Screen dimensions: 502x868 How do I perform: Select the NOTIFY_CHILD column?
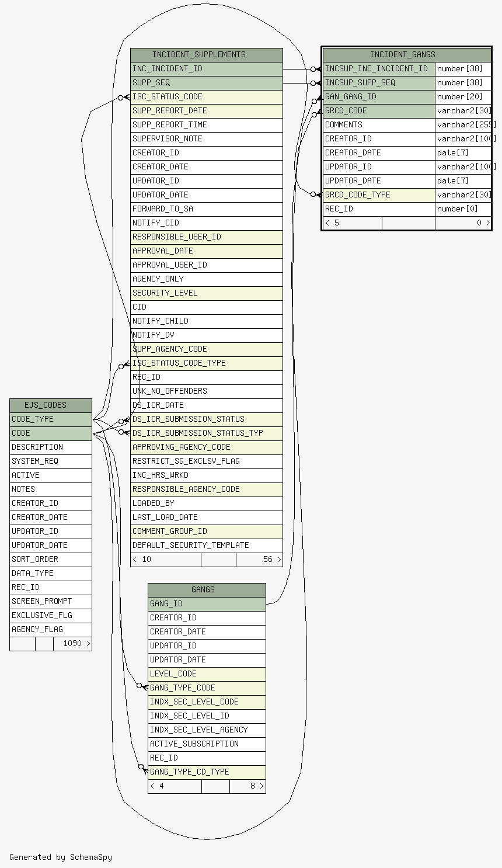pos(207,321)
